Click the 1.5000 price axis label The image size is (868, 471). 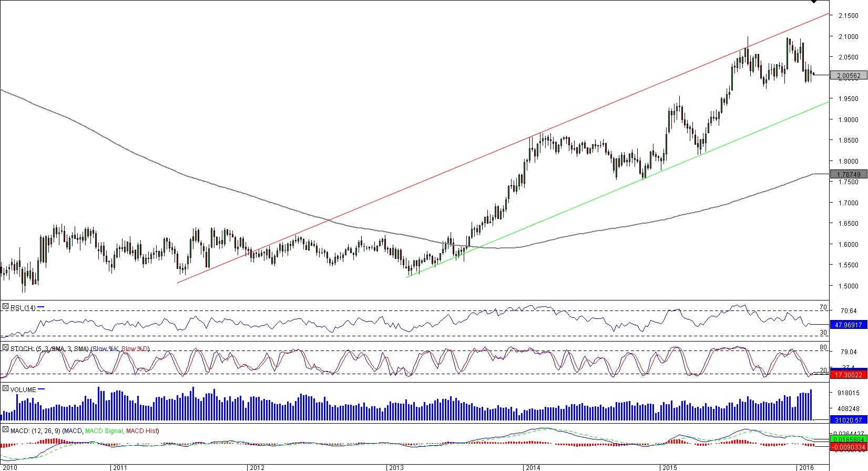(849, 286)
